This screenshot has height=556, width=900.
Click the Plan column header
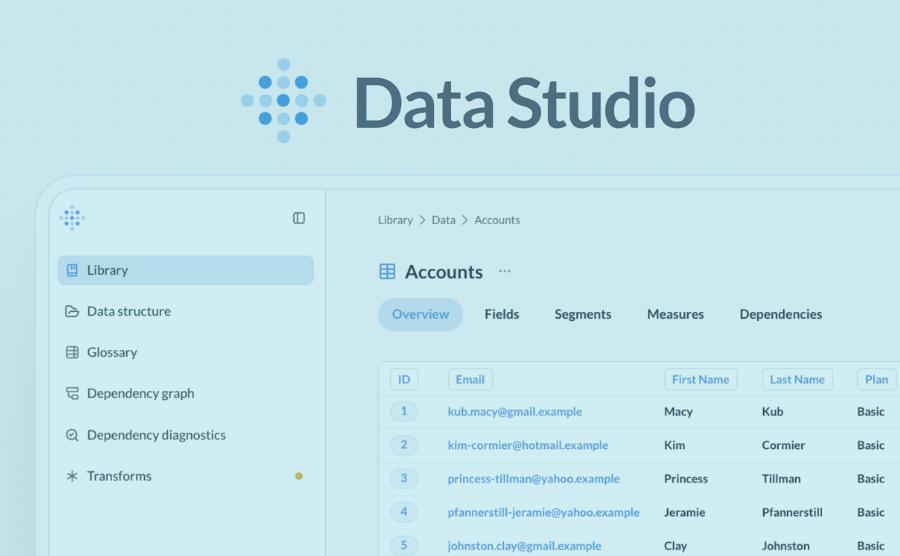click(x=876, y=379)
